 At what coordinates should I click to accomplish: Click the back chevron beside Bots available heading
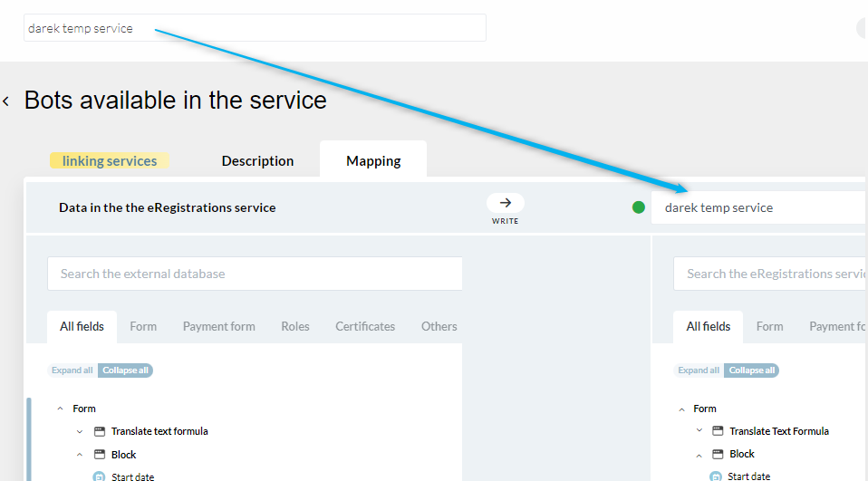click(x=6, y=101)
